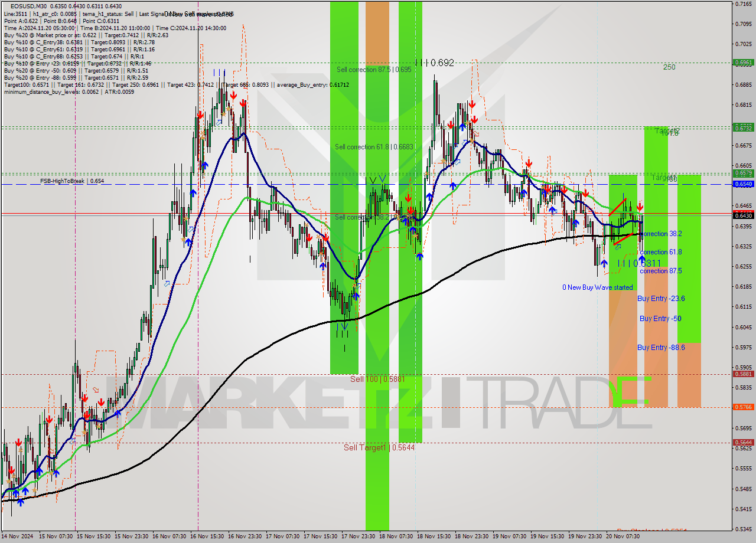Click the 0.6885 price axis value
The image size is (756, 543).
[x=743, y=84]
